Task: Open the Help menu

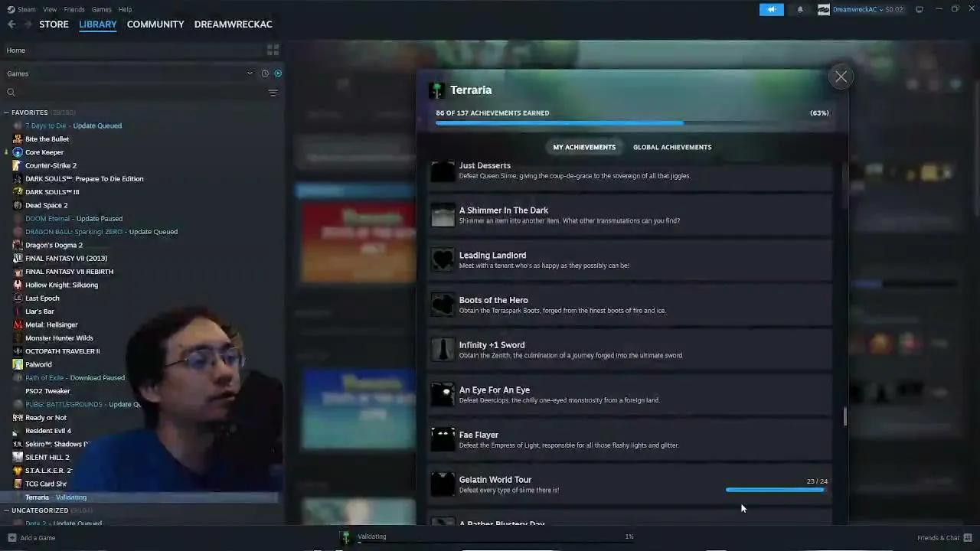Action: pyautogui.click(x=125, y=9)
